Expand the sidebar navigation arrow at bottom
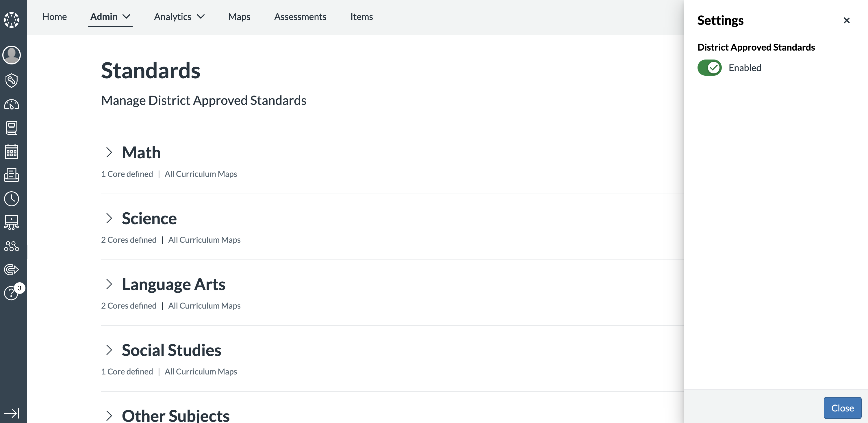The width and height of the screenshot is (868, 423). [12, 413]
